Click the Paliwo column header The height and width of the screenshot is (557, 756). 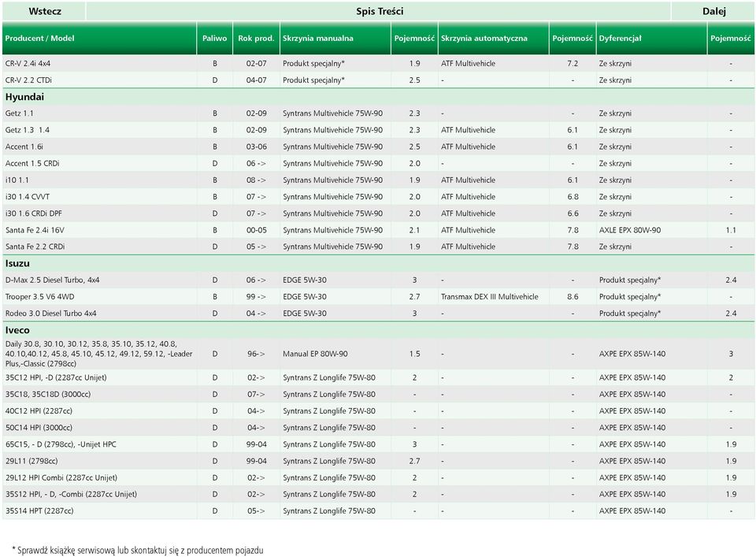214,38
